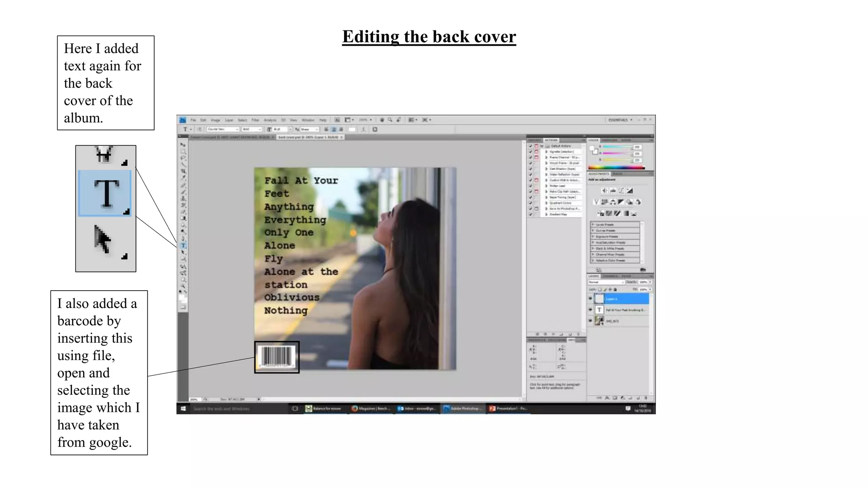Select the Horizontal Type tool in toolbar
Viewport: 868px width, 488px height.
183,245
